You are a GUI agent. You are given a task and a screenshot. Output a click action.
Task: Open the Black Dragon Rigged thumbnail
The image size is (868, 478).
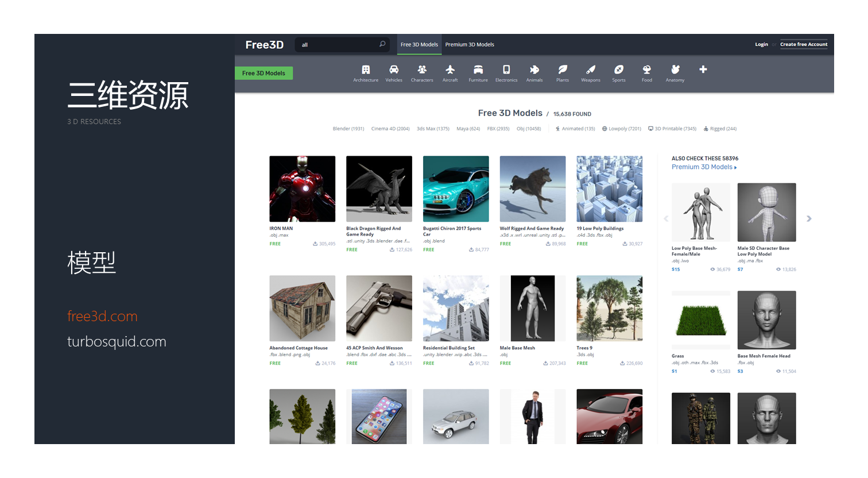(x=379, y=189)
